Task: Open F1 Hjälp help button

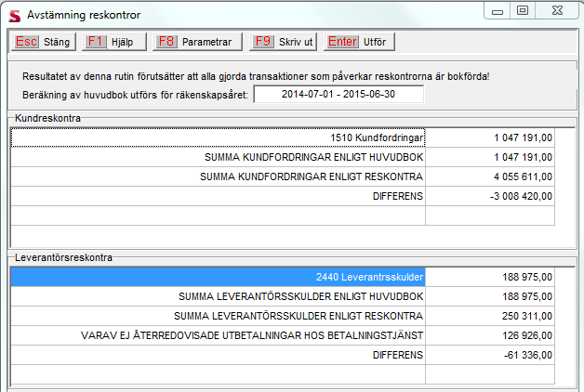Action: (114, 42)
